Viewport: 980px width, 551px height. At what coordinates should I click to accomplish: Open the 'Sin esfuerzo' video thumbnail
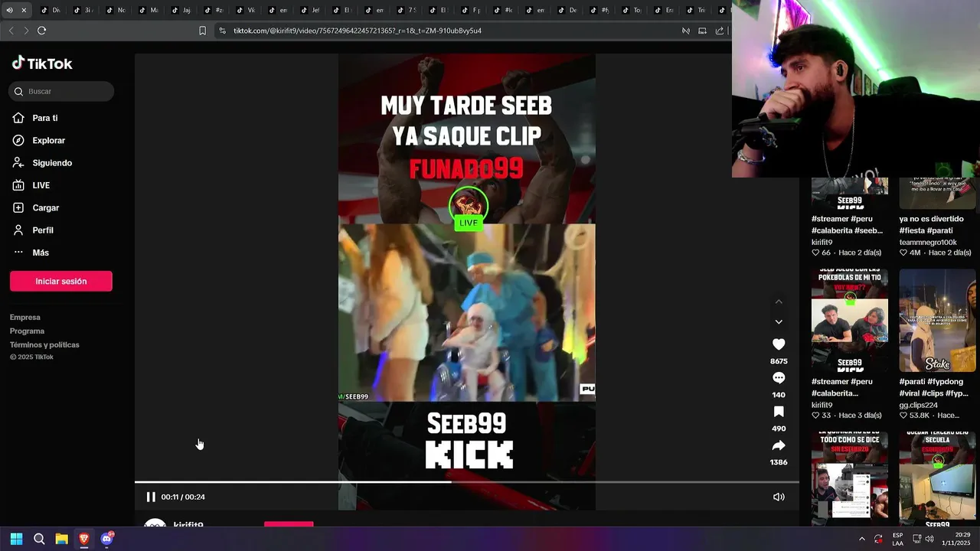(x=850, y=479)
